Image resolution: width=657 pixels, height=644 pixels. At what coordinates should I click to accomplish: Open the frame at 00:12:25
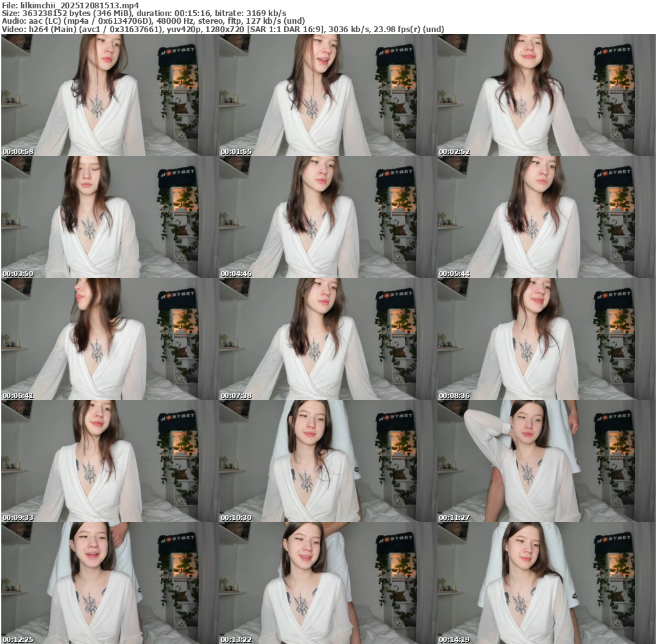[x=110, y=583]
